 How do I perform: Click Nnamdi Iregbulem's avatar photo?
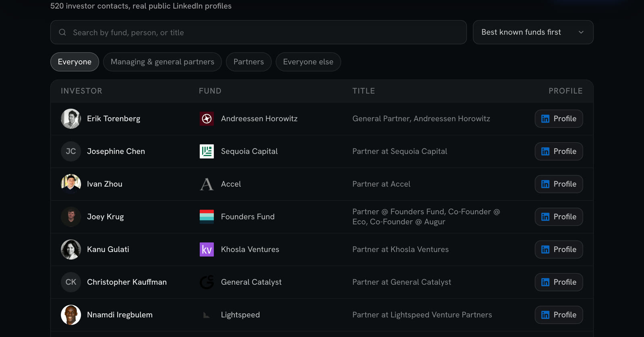(71, 315)
